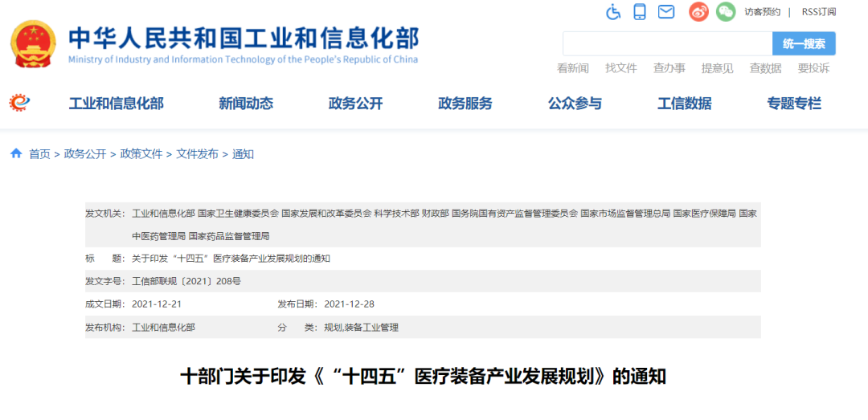Click the email envelope icon

[x=665, y=12]
